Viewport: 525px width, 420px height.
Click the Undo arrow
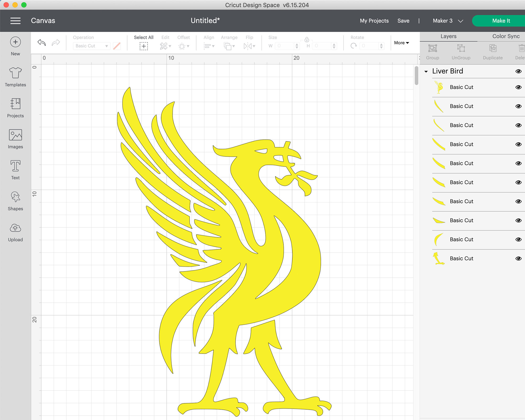[41, 42]
